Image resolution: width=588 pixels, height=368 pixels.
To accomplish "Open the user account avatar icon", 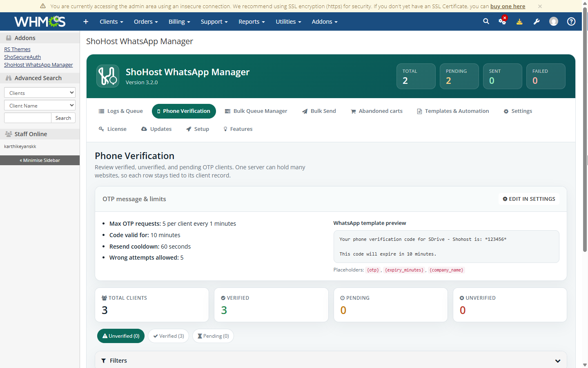I will [x=554, y=21].
